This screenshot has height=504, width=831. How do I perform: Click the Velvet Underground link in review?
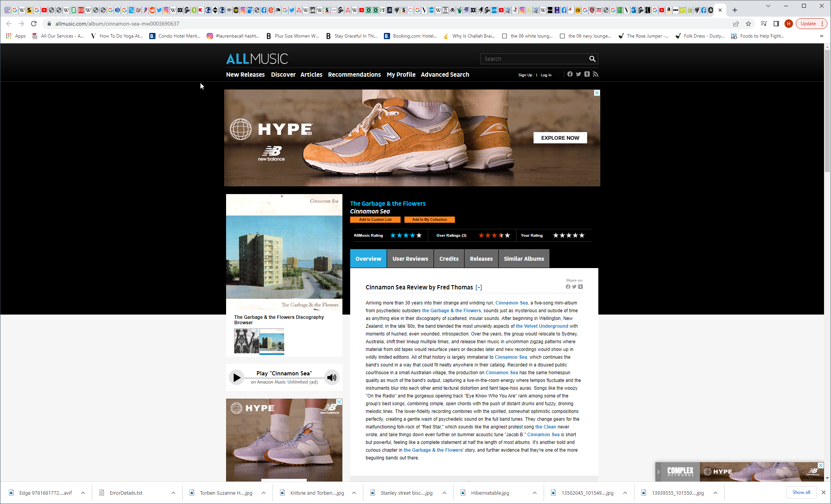pyautogui.click(x=542, y=326)
